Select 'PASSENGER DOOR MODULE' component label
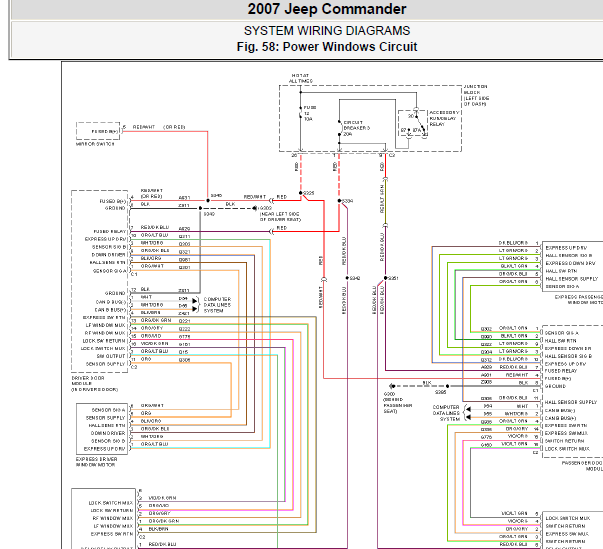This screenshot has width=603, height=549. [x=582, y=466]
